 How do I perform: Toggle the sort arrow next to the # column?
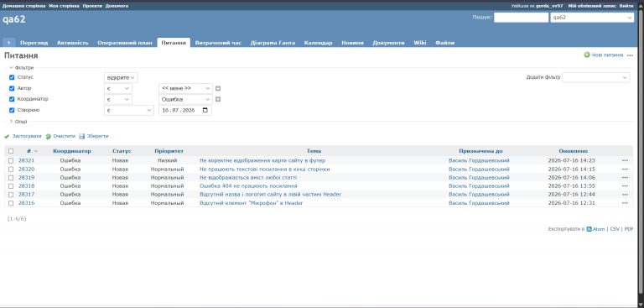pyautogui.click(x=36, y=151)
